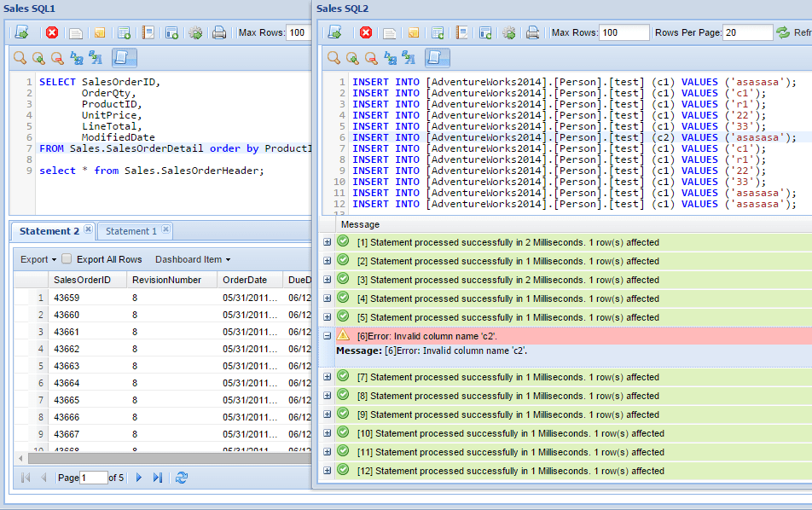
Task: Expand message [2] statement processed
Action: tap(327, 261)
